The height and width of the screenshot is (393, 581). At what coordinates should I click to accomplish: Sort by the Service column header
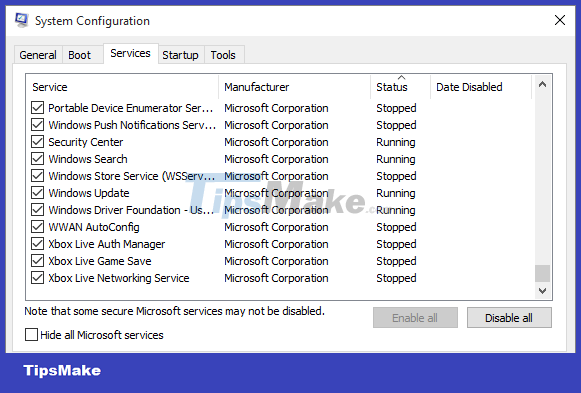(122, 87)
